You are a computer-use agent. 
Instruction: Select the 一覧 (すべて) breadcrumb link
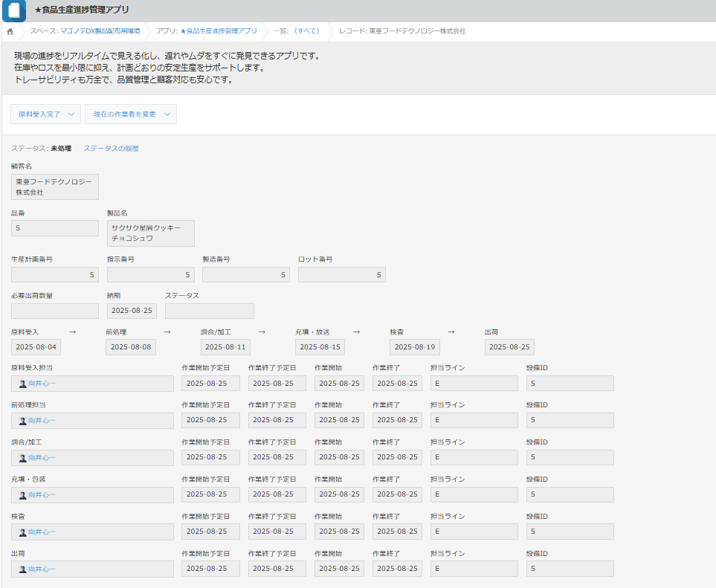tap(296, 32)
